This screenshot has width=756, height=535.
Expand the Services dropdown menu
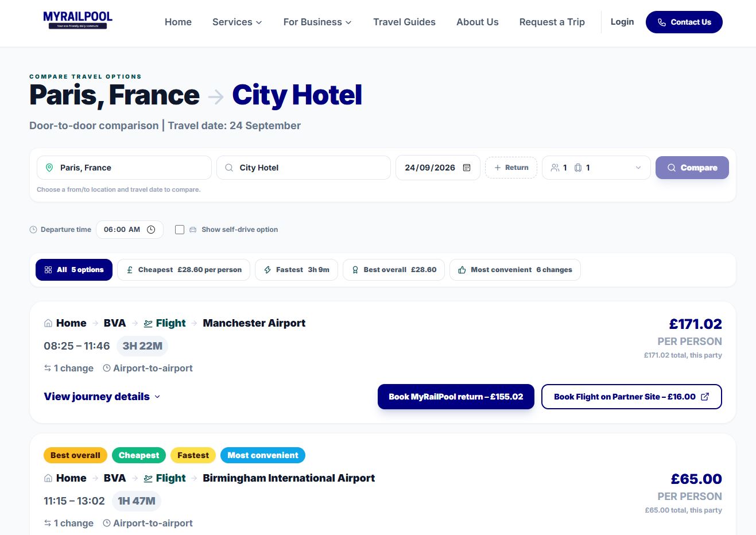point(237,22)
